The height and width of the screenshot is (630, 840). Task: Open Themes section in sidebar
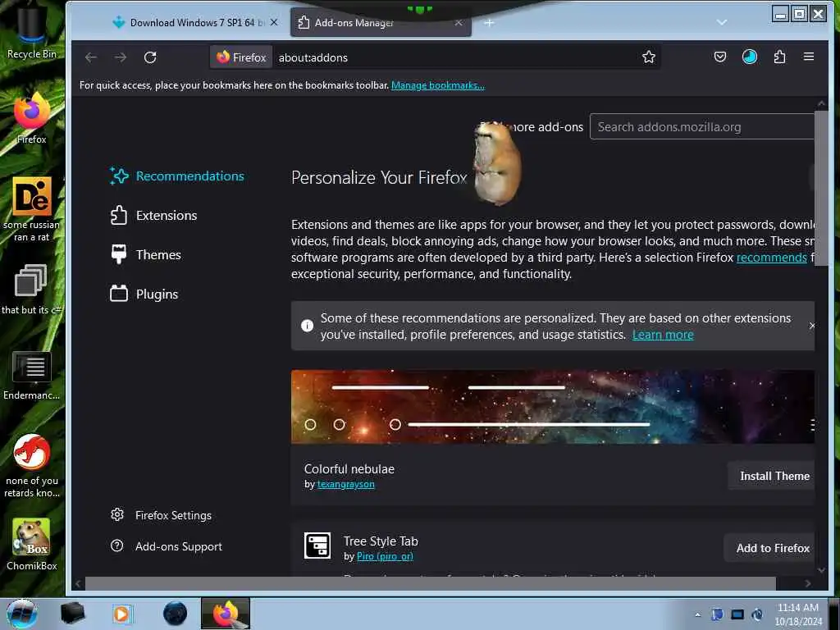146,254
